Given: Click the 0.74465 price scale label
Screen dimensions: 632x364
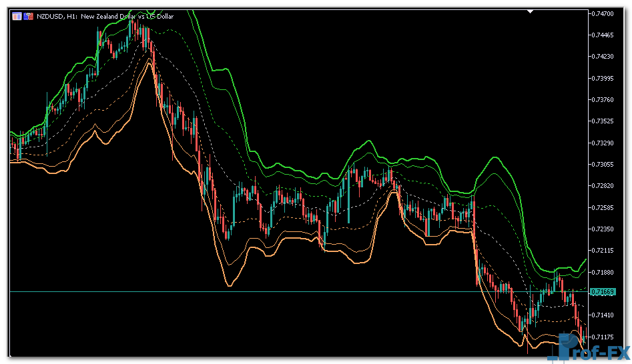Looking at the screenshot, I should pos(603,35).
